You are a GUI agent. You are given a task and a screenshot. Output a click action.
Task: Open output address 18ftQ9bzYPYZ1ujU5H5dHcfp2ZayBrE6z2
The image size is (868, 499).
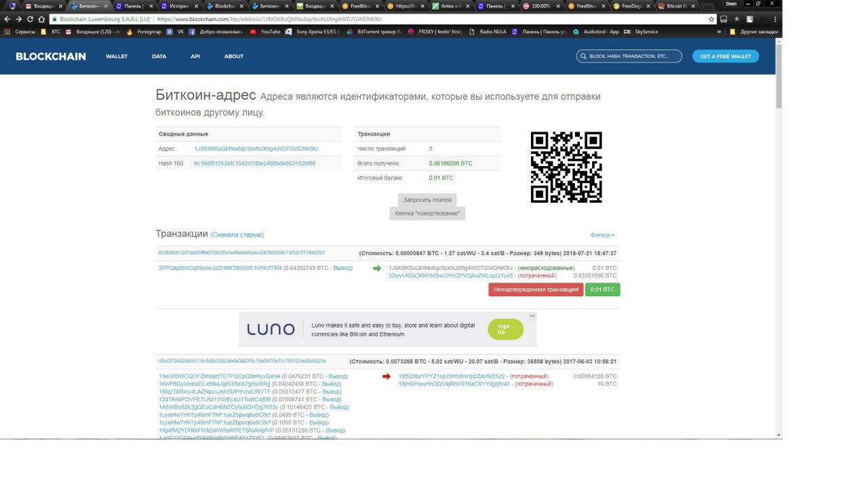click(x=453, y=376)
